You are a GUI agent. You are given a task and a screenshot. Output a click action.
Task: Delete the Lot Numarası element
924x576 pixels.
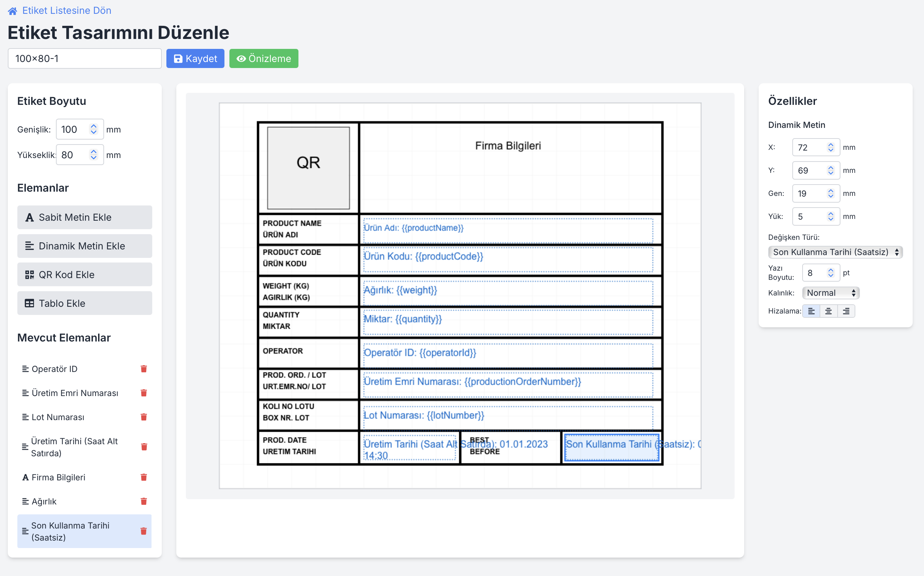[143, 417]
